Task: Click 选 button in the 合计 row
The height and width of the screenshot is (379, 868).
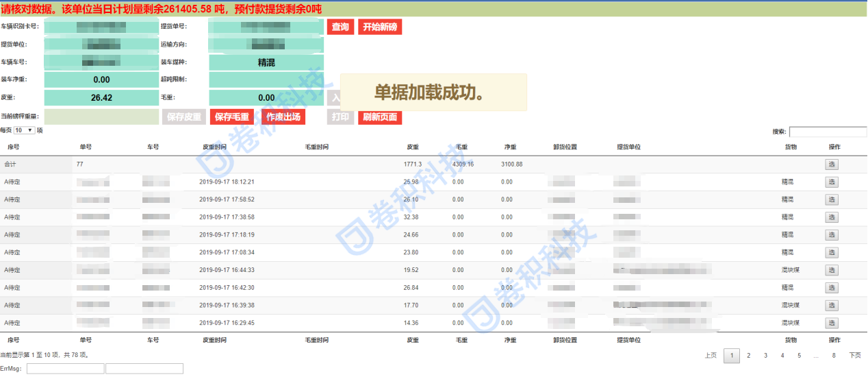Action: (x=831, y=164)
